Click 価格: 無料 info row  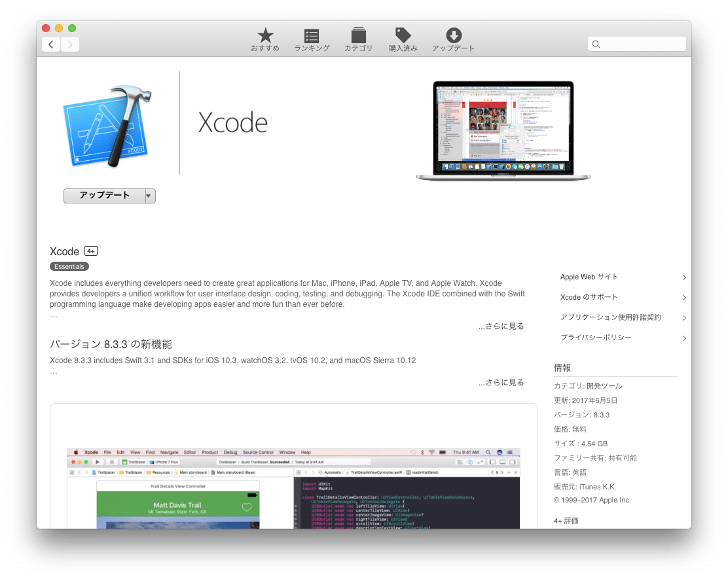(x=570, y=429)
